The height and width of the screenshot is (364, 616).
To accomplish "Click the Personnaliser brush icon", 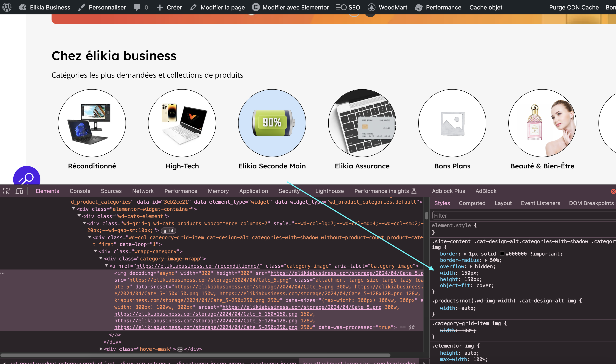I will tap(82, 7).
